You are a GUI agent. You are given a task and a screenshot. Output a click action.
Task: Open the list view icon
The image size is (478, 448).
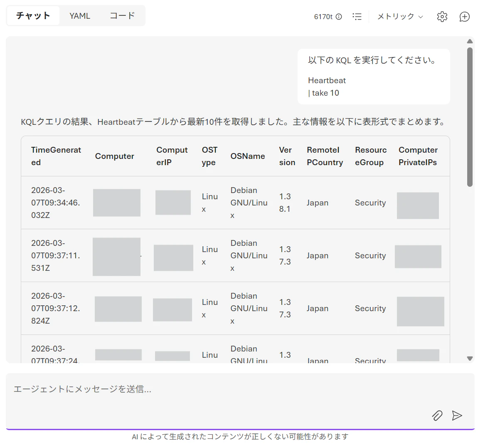coord(357,17)
